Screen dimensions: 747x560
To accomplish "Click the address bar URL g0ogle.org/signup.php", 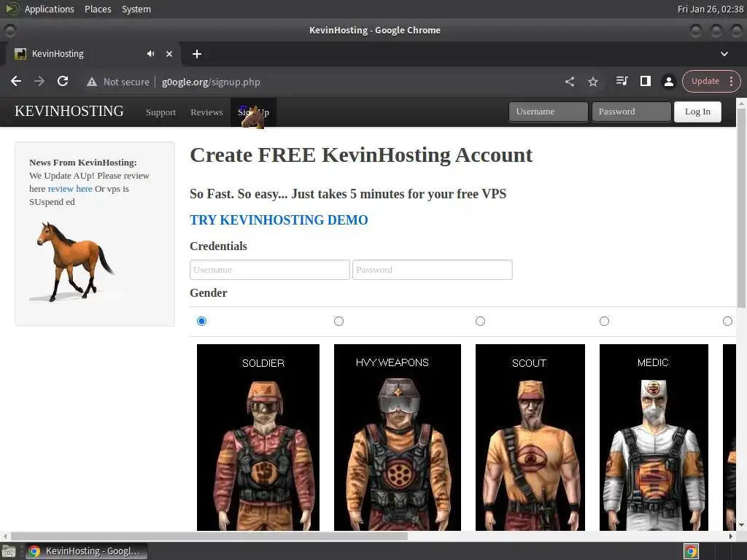I will pos(211,82).
